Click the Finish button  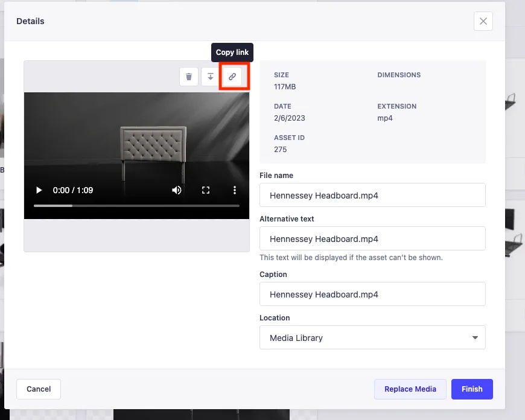click(472, 389)
